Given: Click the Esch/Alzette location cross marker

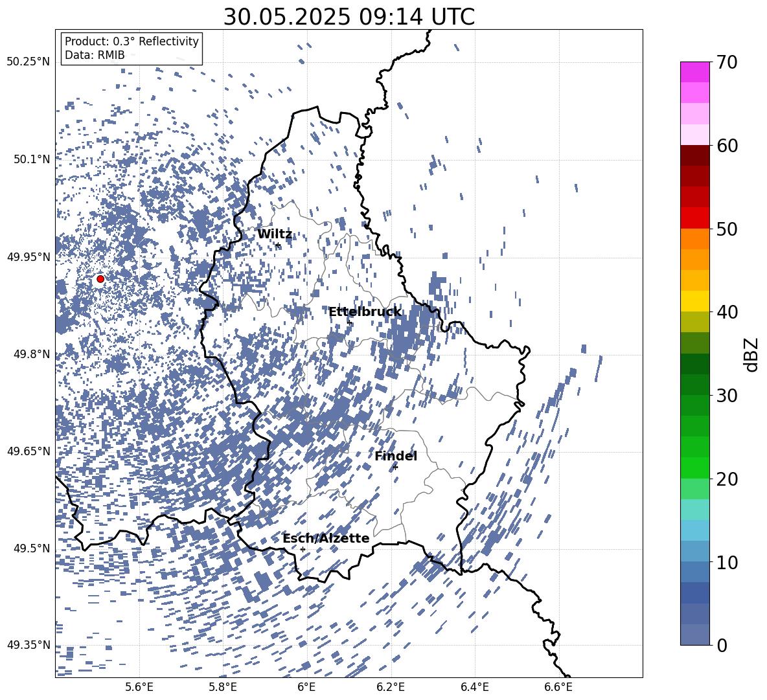Looking at the screenshot, I should pyautogui.click(x=303, y=549).
